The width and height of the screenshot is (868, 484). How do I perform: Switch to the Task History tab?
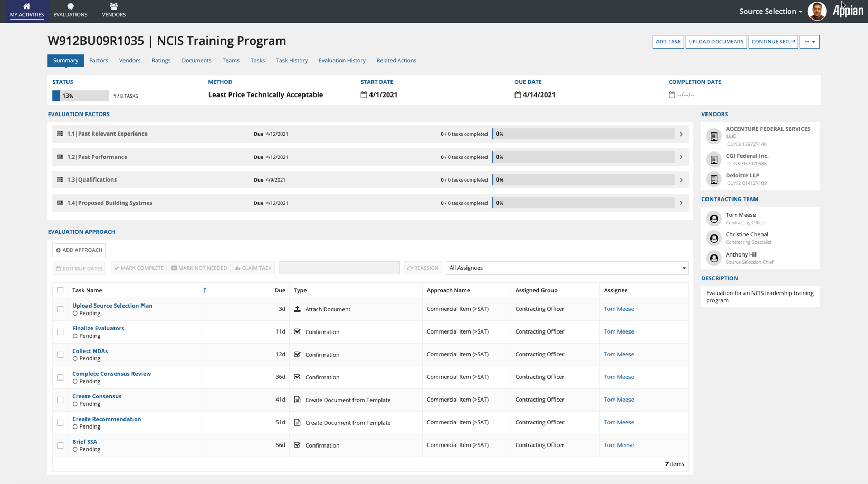292,61
